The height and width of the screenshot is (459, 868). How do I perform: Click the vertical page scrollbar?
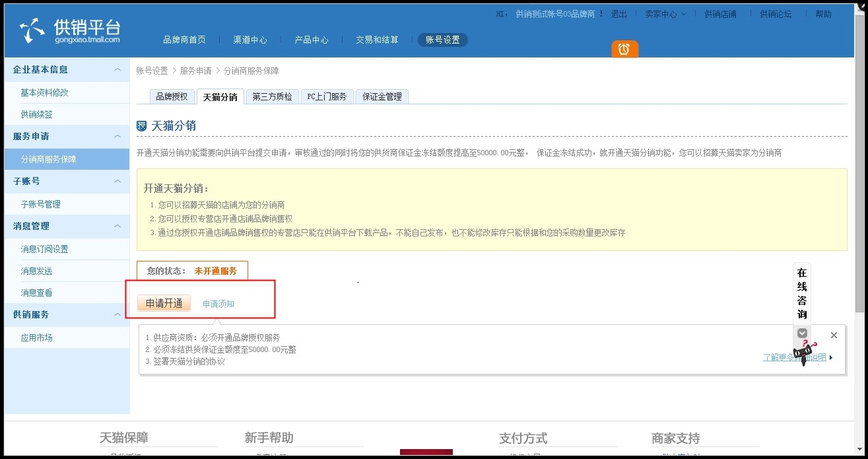pyautogui.click(x=860, y=162)
